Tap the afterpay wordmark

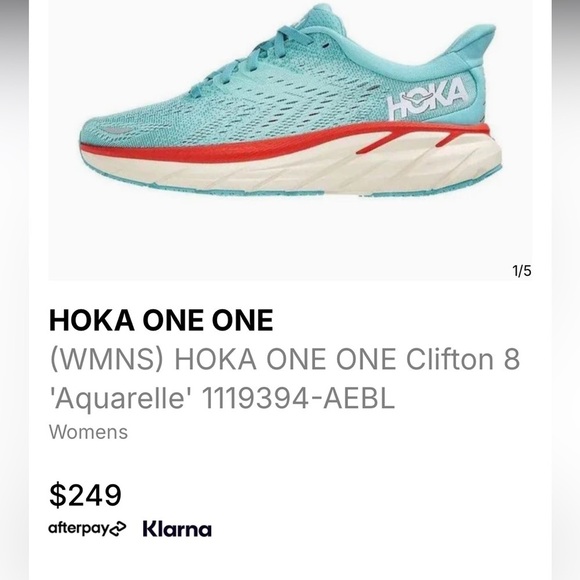click(x=77, y=529)
